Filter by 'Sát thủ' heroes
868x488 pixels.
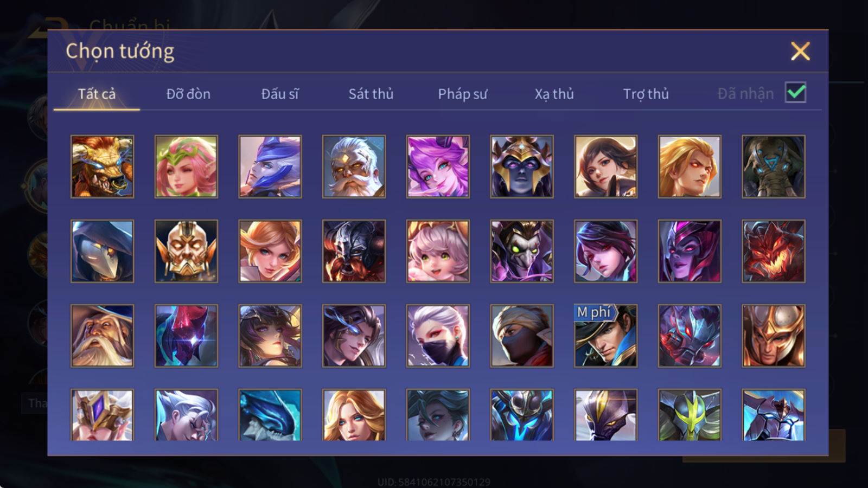(371, 94)
